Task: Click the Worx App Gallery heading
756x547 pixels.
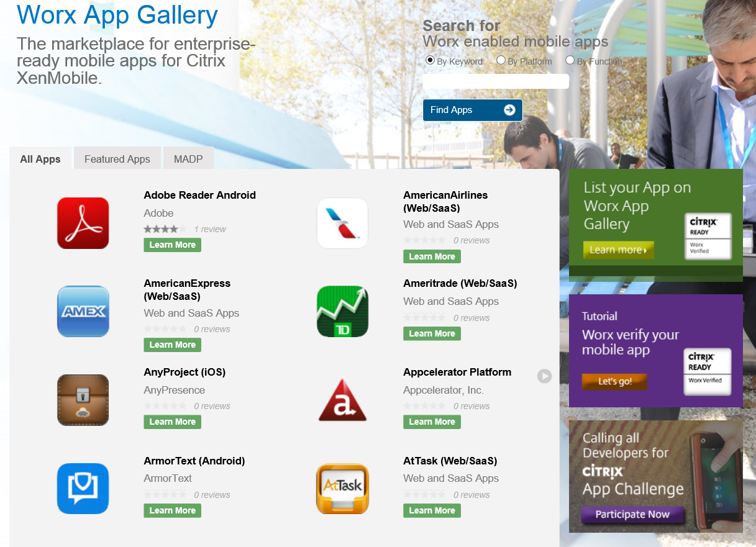Action: [x=117, y=14]
